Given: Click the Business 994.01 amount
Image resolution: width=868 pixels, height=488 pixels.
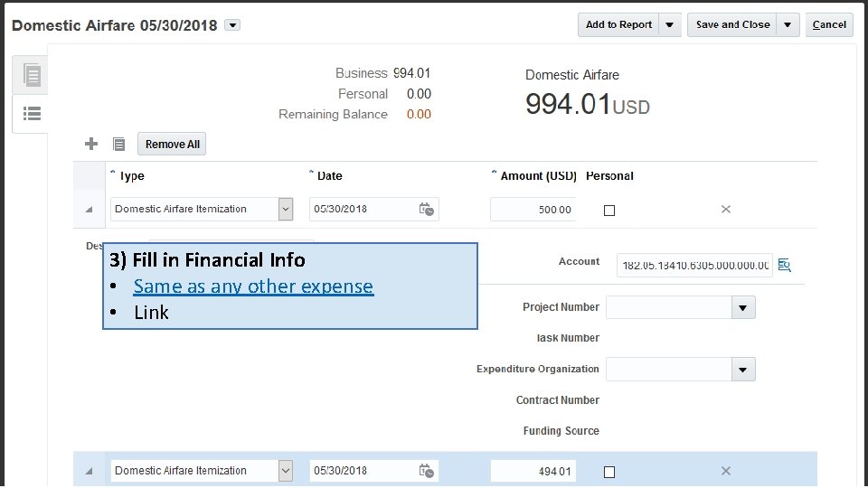Looking at the screenshot, I should click(412, 73).
